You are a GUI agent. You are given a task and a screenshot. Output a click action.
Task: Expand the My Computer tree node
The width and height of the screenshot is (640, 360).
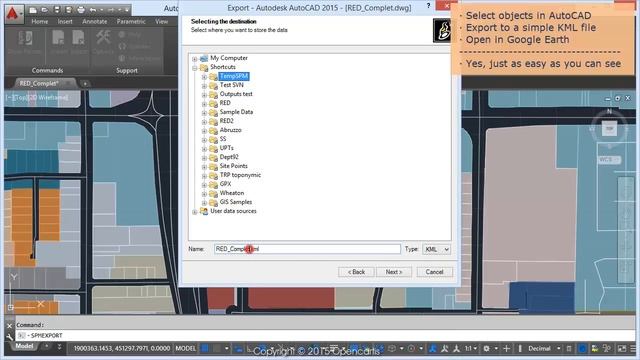coord(195,59)
